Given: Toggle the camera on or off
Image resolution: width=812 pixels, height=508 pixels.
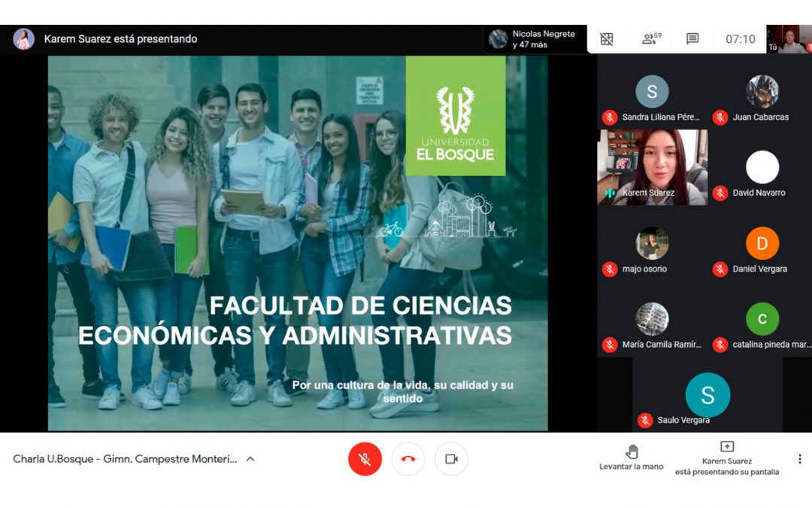Looking at the screenshot, I should [x=451, y=459].
